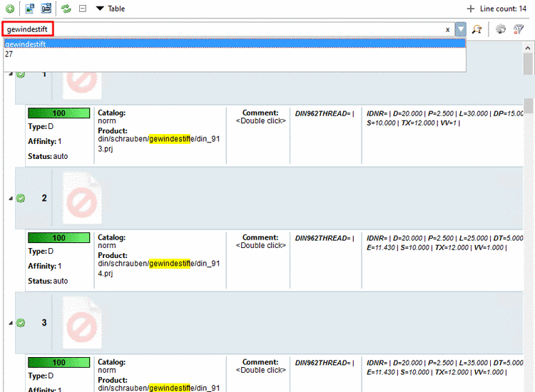Screen dimensions: 535x392
Task: Collapse the expander for row 2
Action: 11,198
